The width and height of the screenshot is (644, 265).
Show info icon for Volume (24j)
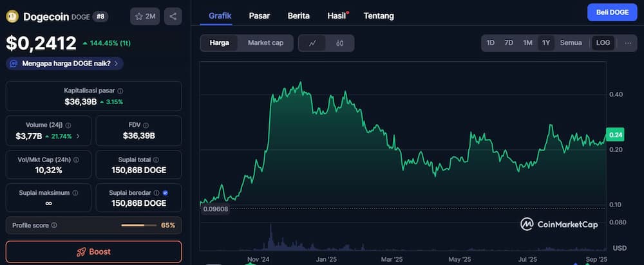(68, 125)
